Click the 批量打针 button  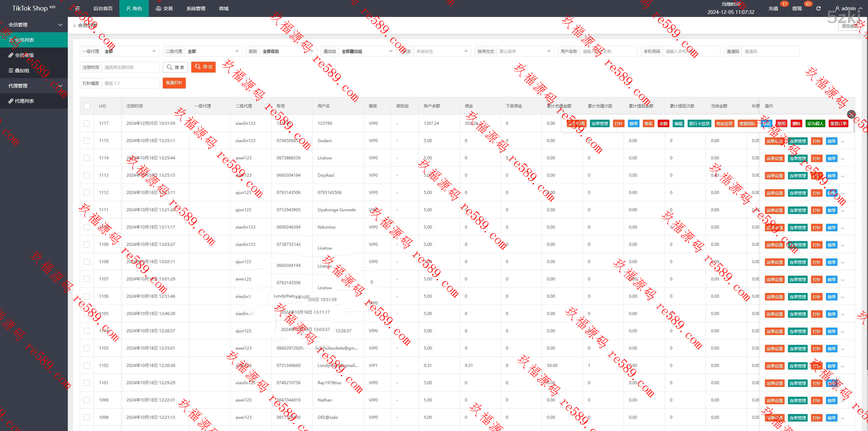pyautogui.click(x=174, y=83)
